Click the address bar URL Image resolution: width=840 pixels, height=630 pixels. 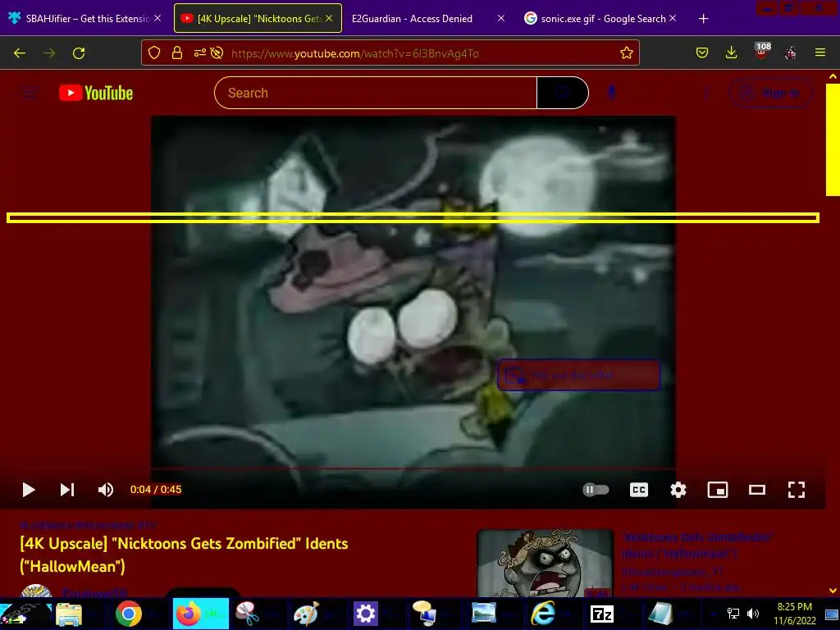click(354, 53)
